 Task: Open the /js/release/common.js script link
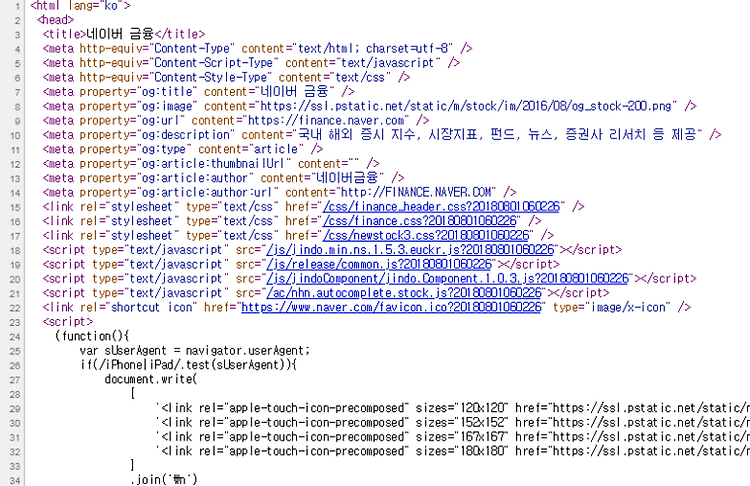point(379,264)
